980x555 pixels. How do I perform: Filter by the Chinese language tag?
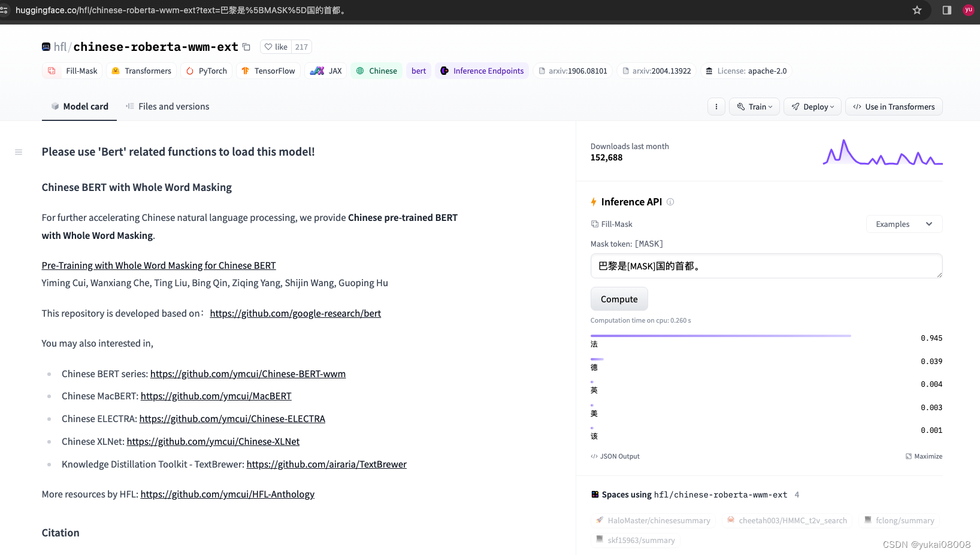pos(377,71)
